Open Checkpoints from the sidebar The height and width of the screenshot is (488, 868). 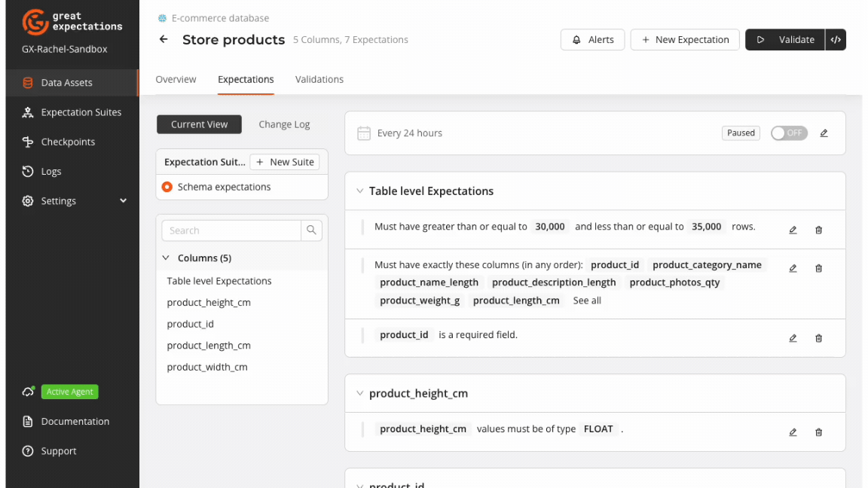26,142
